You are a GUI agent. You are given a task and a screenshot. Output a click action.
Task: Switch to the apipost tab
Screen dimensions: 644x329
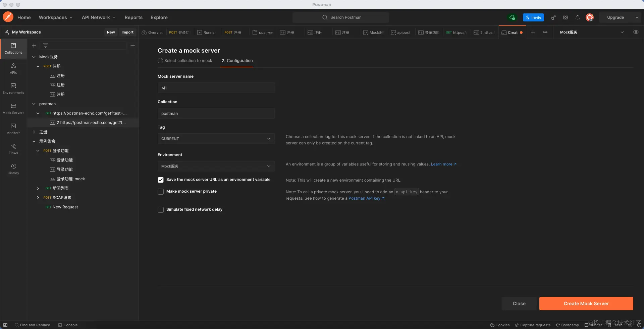tap(401, 32)
